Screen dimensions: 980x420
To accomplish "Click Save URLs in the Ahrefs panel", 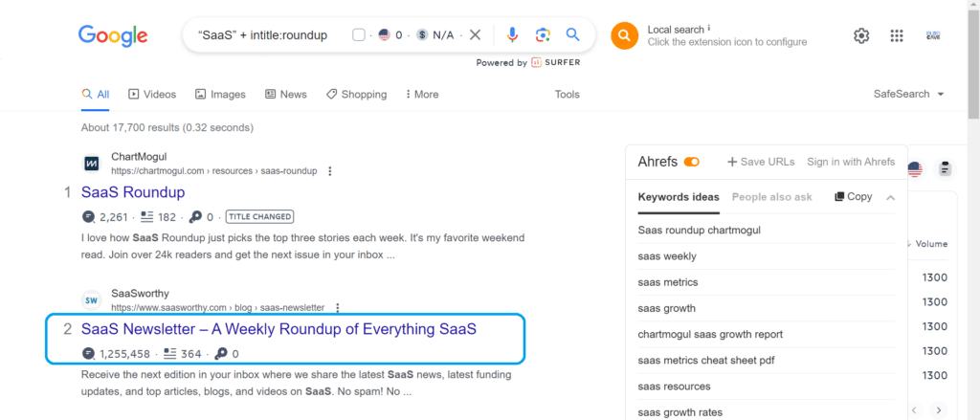I will coord(761,162).
